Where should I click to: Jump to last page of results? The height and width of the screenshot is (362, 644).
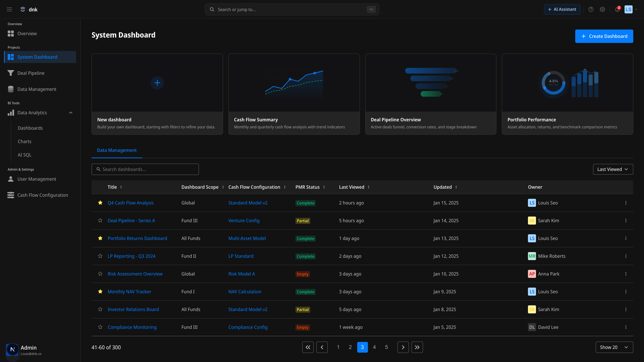tap(417, 347)
